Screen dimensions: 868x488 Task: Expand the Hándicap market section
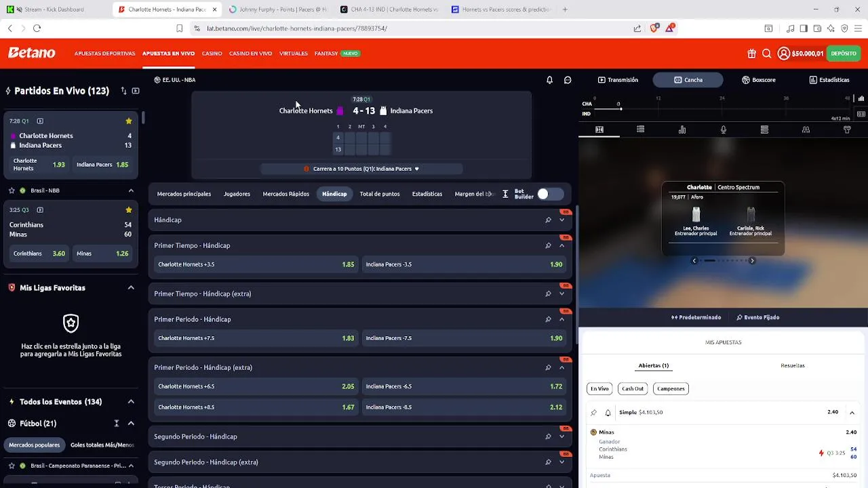click(561, 220)
